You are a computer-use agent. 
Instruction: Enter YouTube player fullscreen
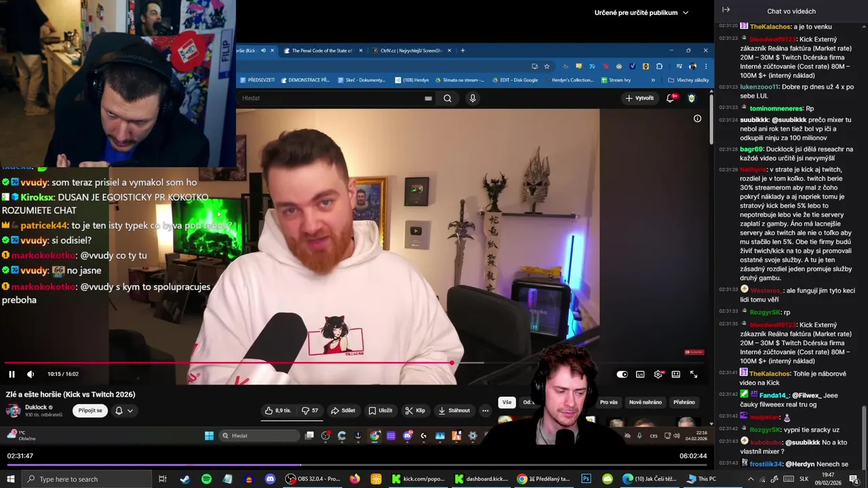pyautogui.click(x=694, y=374)
